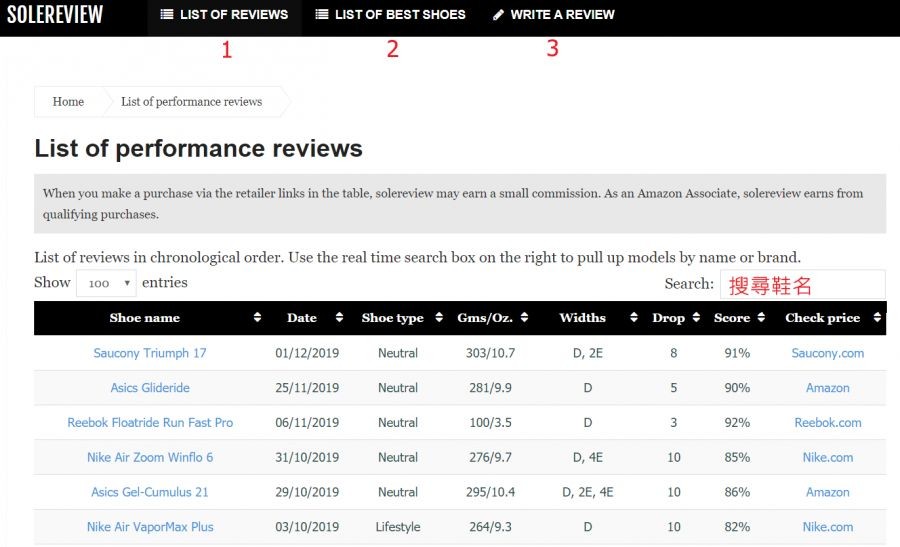The width and height of the screenshot is (900, 547).
Task: Sort by Date column arrows
Action: point(339,317)
